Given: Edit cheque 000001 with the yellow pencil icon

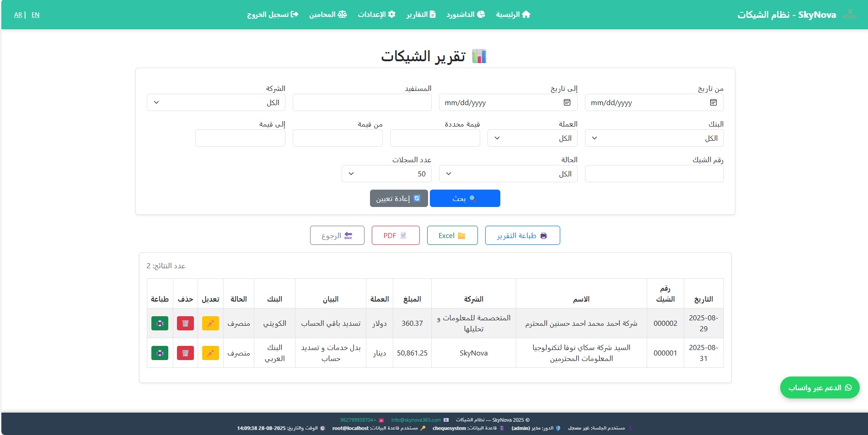Looking at the screenshot, I should [210, 353].
